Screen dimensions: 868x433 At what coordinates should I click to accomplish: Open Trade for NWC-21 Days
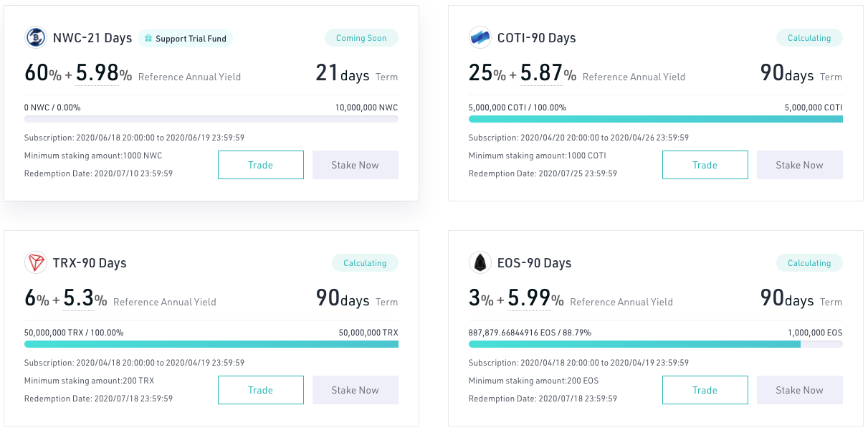pyautogui.click(x=261, y=165)
